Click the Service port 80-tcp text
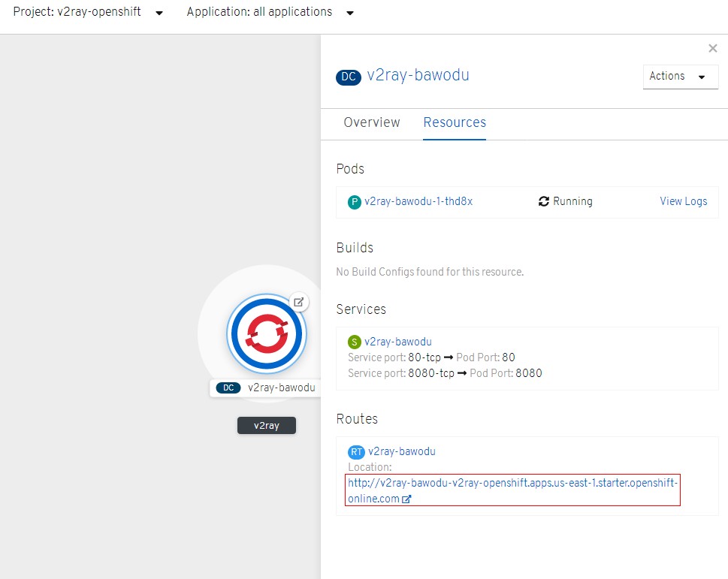The width and height of the screenshot is (728, 579). (x=394, y=357)
